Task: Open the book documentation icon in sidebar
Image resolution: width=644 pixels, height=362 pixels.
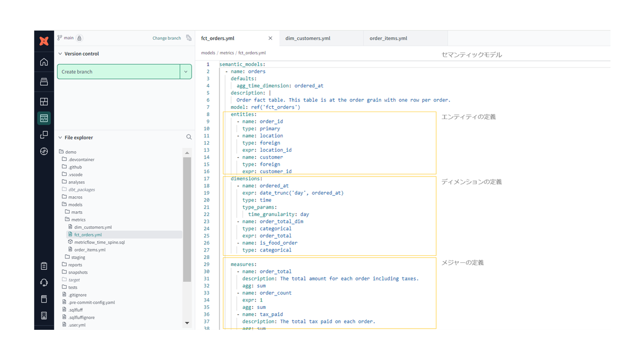Action: (x=44, y=299)
